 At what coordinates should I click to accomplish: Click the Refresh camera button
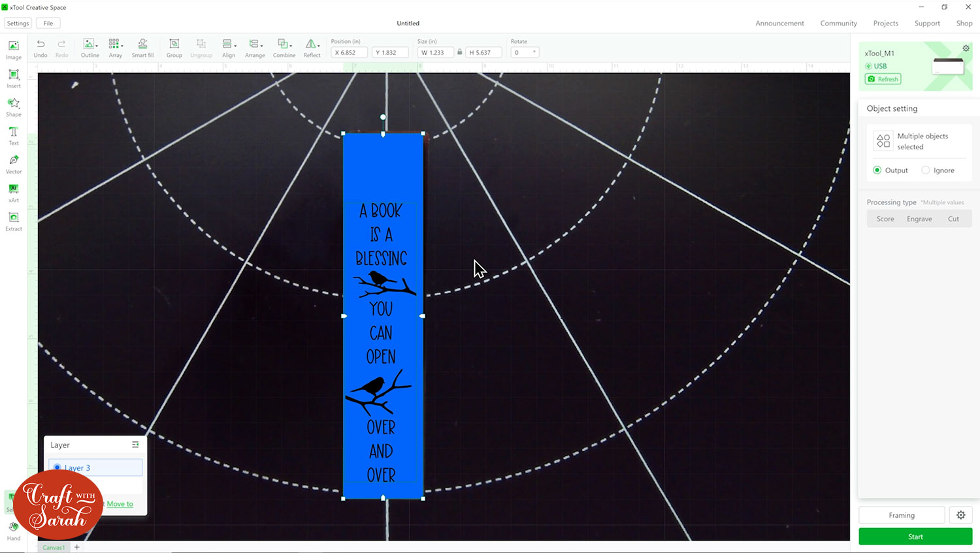[883, 79]
